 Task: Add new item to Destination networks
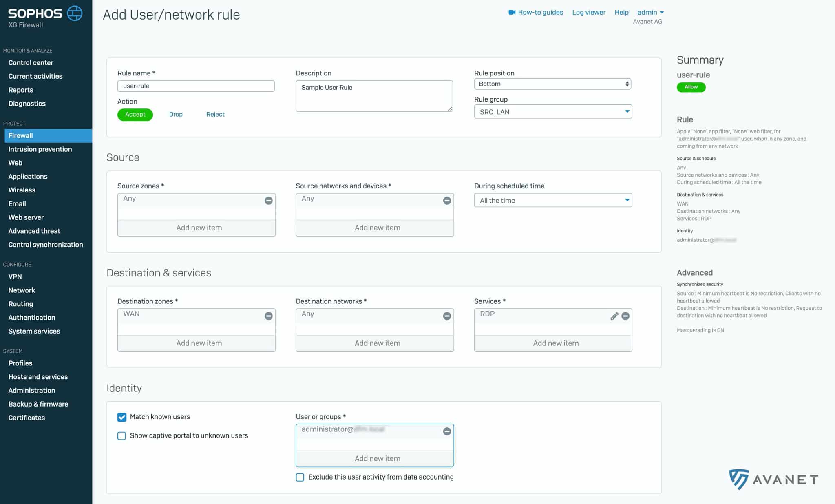coord(375,343)
